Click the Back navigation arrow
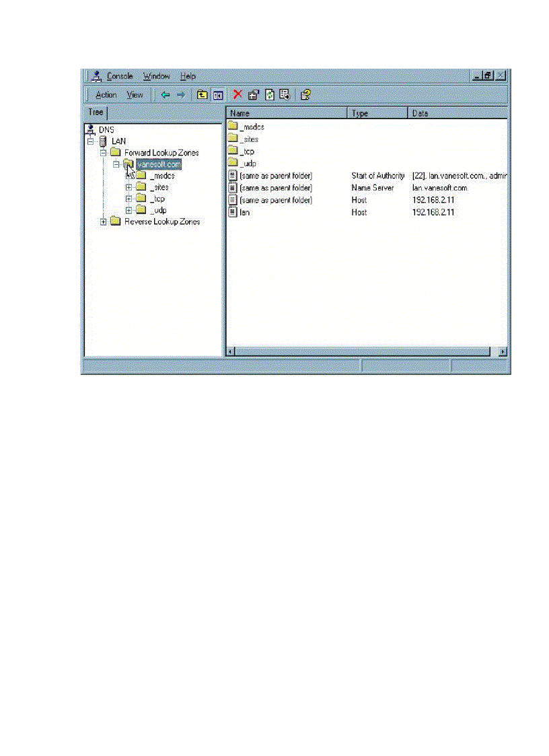The height and width of the screenshot is (756, 549). [x=166, y=95]
